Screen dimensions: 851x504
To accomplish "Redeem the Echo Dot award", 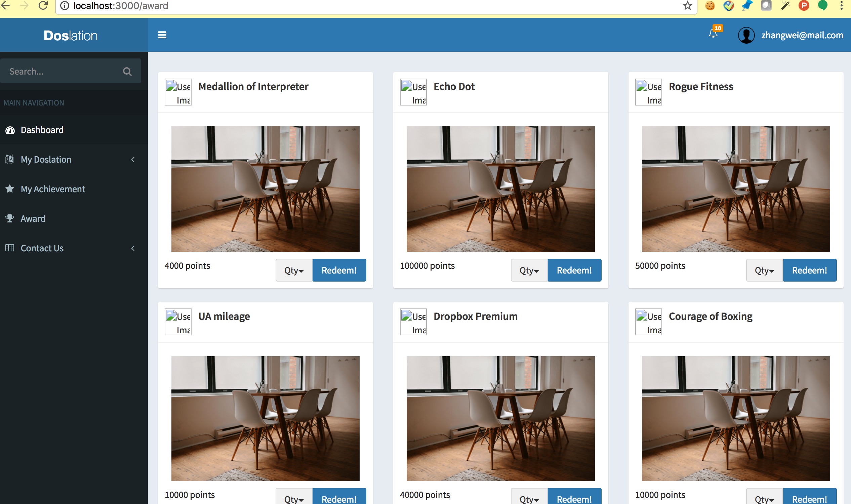I will click(x=574, y=270).
